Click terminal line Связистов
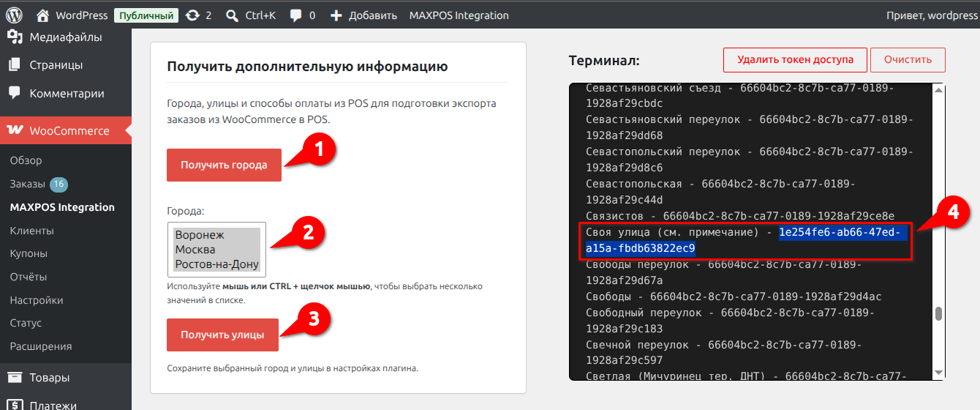 (x=740, y=216)
